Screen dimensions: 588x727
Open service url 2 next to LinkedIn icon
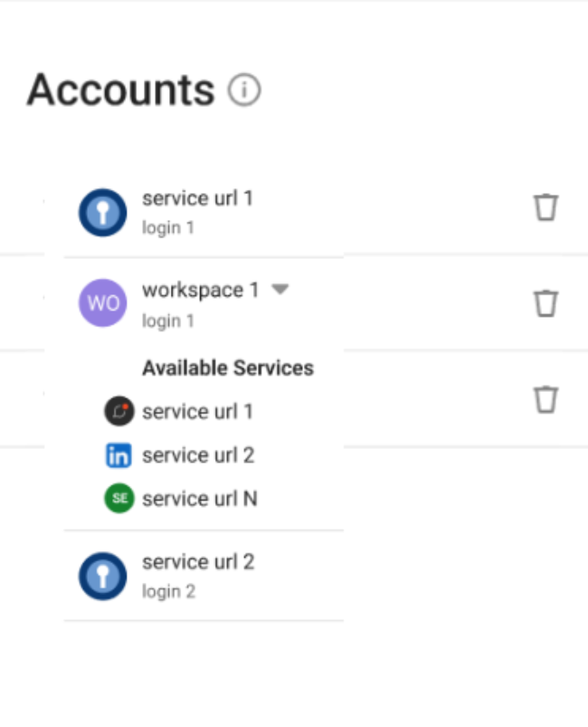point(197,455)
